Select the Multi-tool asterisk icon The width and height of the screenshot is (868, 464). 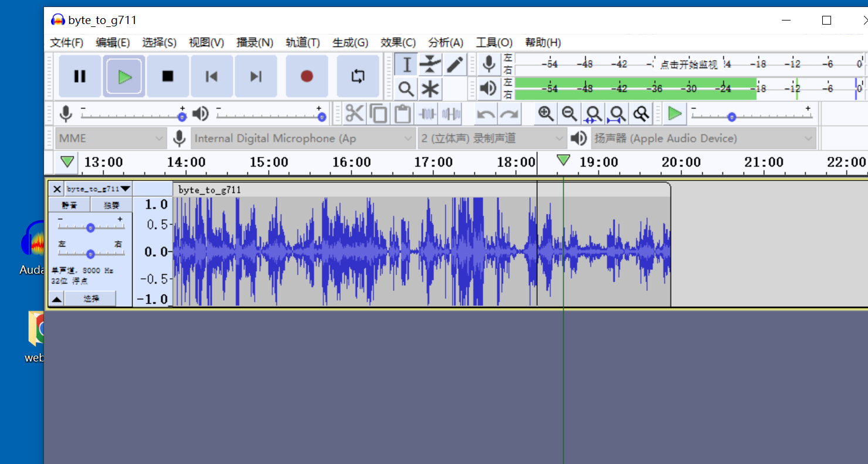tap(430, 89)
